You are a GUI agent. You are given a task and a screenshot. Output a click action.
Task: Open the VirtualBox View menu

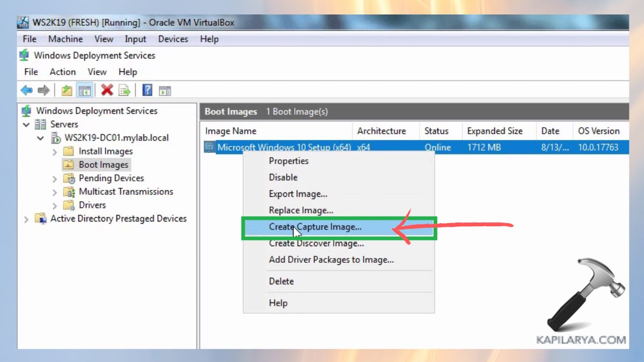[x=104, y=39]
